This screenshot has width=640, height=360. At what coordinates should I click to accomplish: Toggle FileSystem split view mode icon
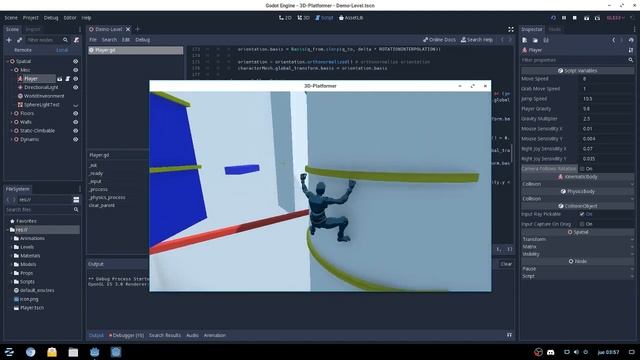[x=76, y=200]
